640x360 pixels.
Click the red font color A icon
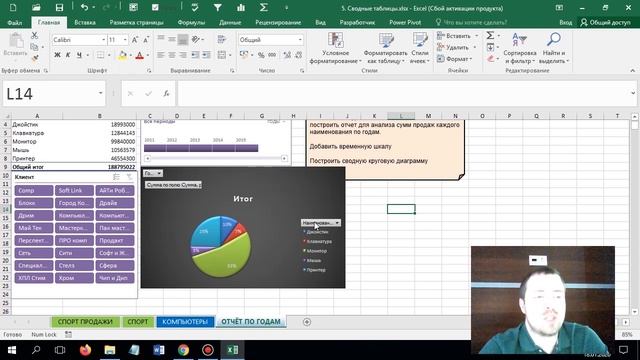click(x=140, y=55)
